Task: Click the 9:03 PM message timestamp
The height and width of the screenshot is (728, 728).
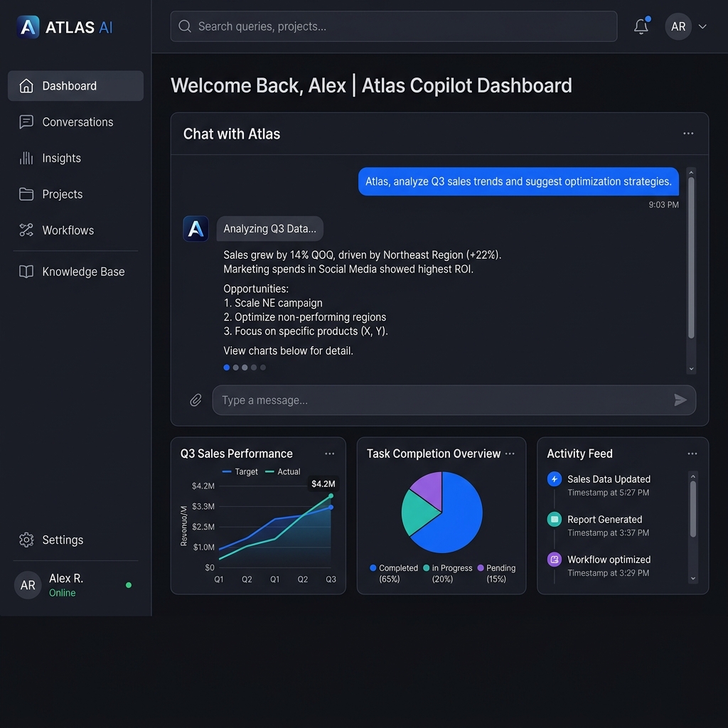Action: [x=663, y=205]
